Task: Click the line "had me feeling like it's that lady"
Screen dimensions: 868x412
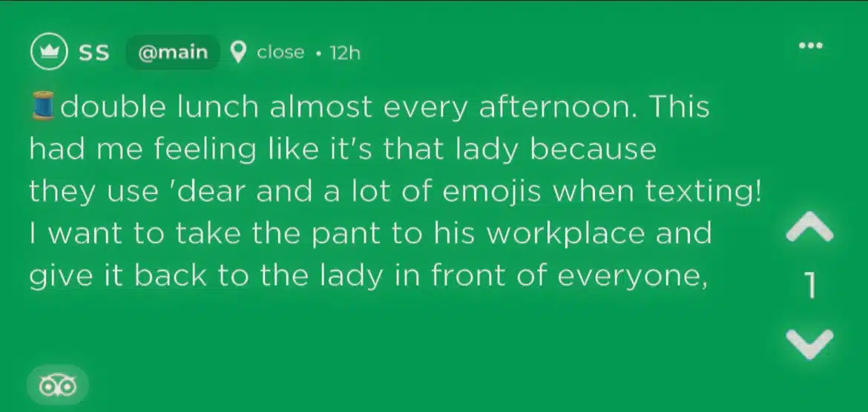Action: pos(343,151)
